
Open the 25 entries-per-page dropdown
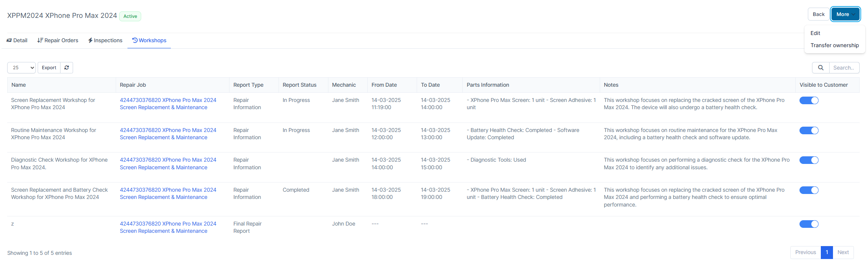coord(22,68)
